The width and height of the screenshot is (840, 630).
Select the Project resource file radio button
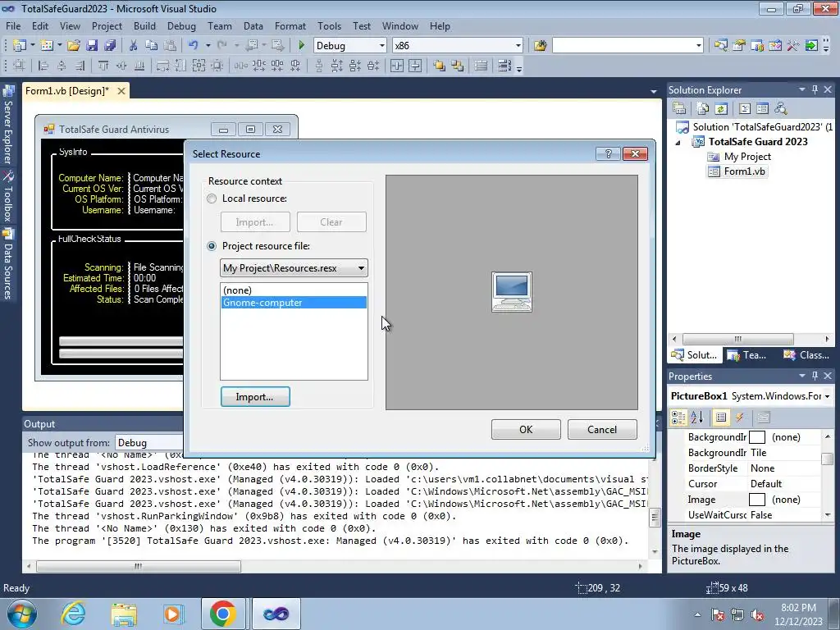(x=212, y=246)
